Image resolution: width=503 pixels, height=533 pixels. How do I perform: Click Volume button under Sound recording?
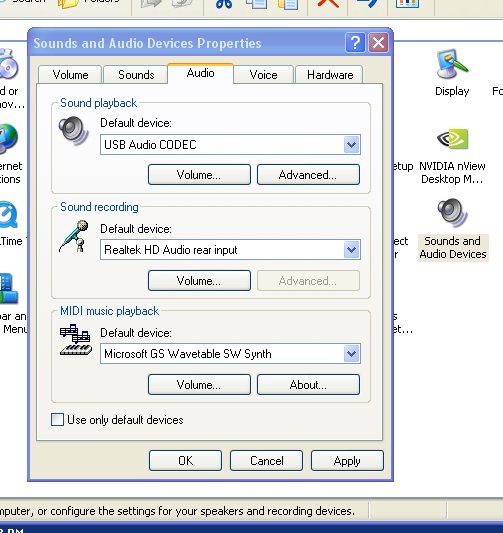199,281
